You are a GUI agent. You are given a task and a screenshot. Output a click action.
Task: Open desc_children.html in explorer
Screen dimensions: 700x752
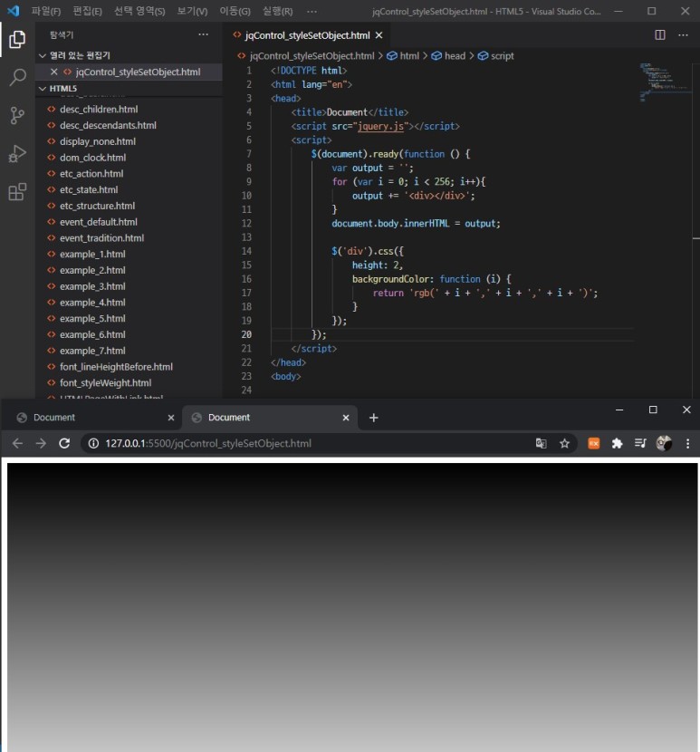[x=99, y=110]
